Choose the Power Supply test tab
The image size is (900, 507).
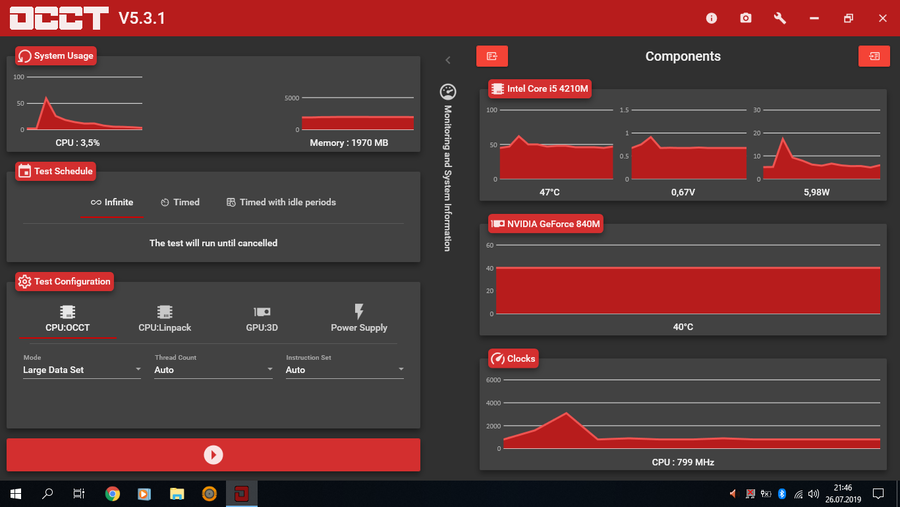click(359, 319)
